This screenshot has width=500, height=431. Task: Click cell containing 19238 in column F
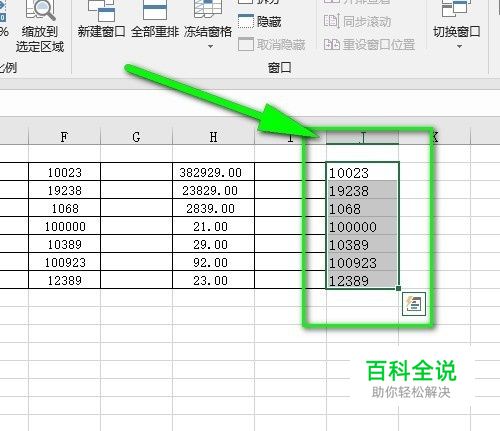click(64, 190)
